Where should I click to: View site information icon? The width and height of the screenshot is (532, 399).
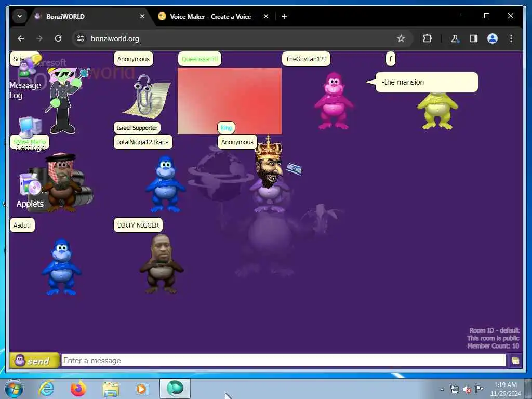[81, 38]
